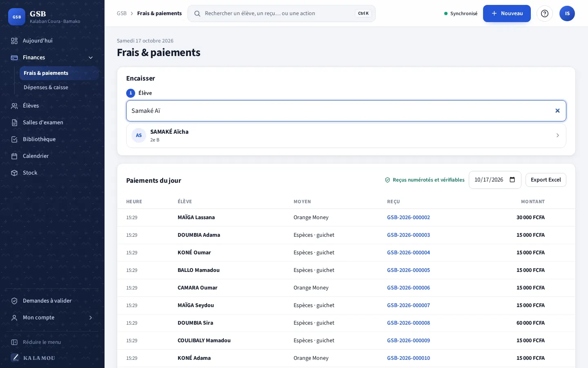Image resolution: width=588 pixels, height=368 pixels.
Task: Click the 60 000 FCFA amount
Action: tap(530, 323)
